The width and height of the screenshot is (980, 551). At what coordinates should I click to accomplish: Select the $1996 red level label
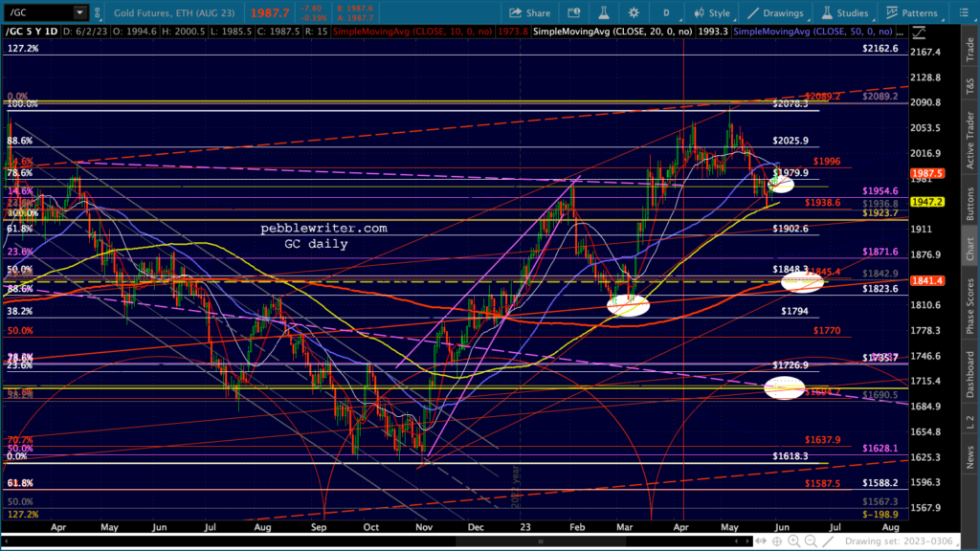click(x=826, y=161)
